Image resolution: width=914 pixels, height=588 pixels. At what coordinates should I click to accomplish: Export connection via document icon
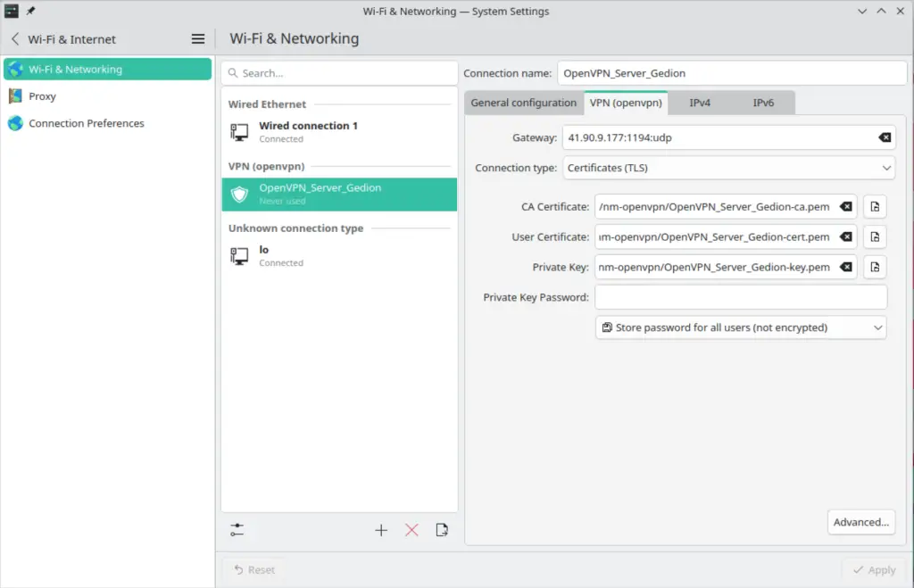441,529
